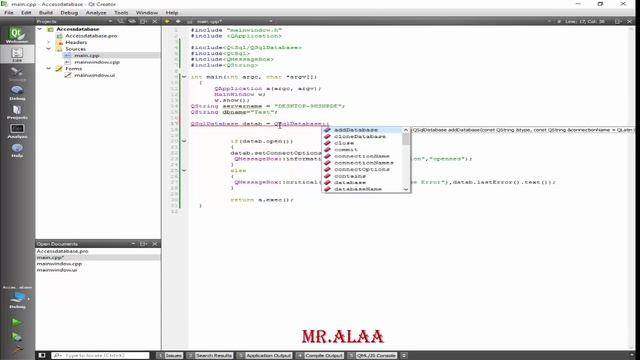Select mainwindow.ui under Forms
The image size is (640, 360).
[x=94, y=75]
